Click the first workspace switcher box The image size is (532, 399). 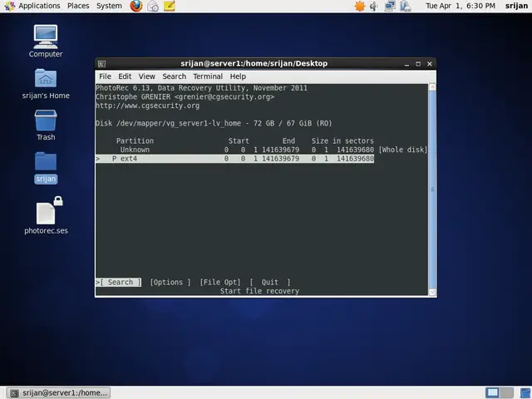tap(492, 392)
